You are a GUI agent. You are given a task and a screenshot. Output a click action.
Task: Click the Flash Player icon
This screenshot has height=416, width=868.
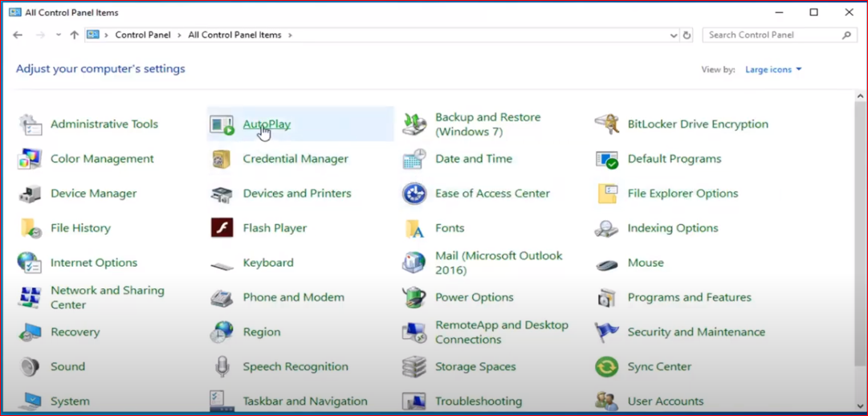[222, 228]
